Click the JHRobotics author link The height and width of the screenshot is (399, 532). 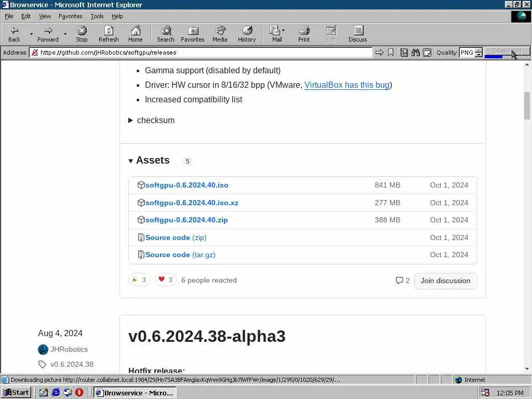(x=69, y=349)
